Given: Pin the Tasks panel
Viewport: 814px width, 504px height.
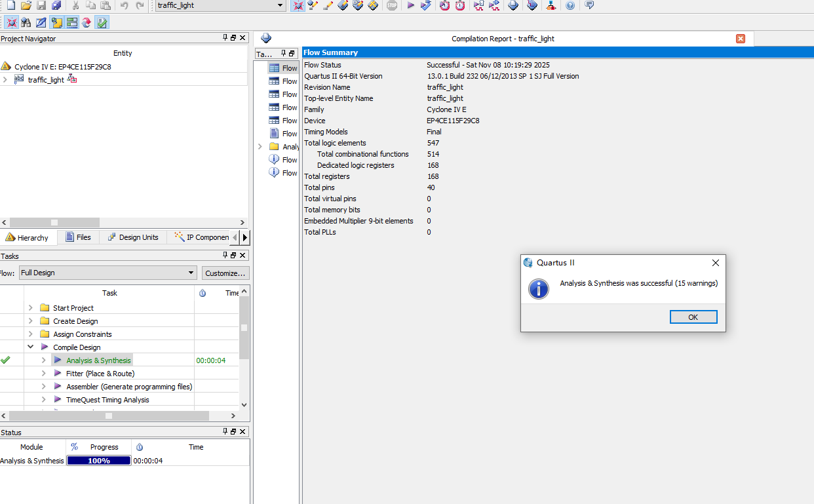Looking at the screenshot, I should [x=225, y=256].
